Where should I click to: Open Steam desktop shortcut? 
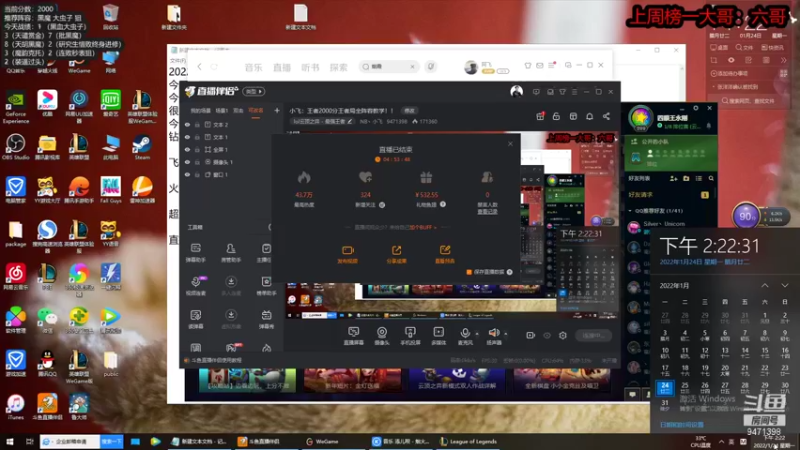click(142, 147)
